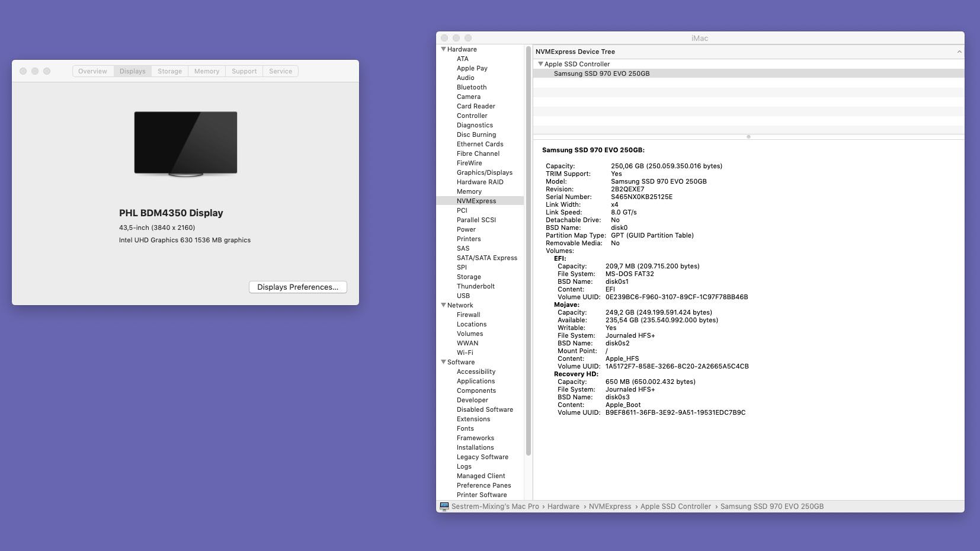980x551 pixels.
Task: Select Frameworks under Software
Action: click(475, 438)
